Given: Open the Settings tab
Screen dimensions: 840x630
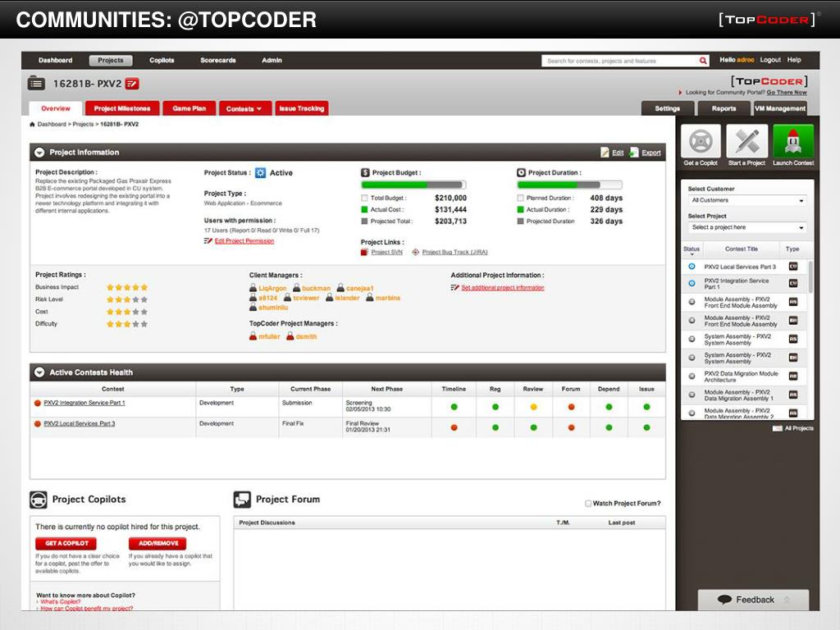Looking at the screenshot, I should (x=667, y=109).
